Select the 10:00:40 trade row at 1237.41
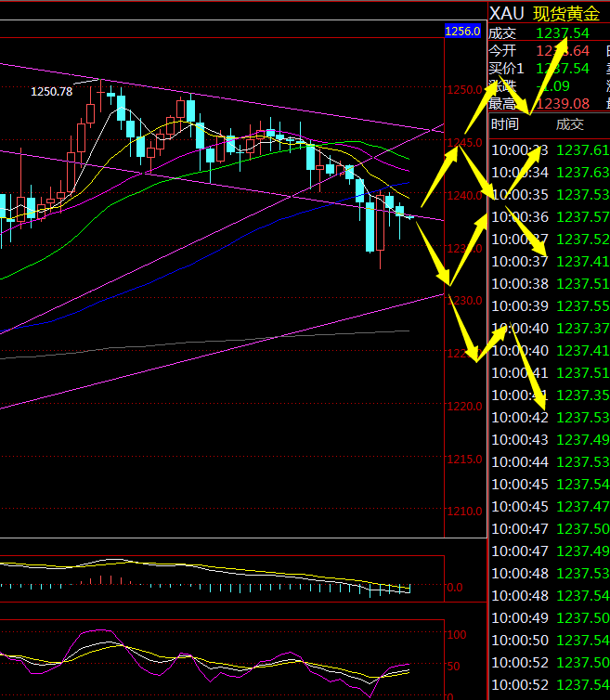This screenshot has width=610, height=700. (x=550, y=351)
